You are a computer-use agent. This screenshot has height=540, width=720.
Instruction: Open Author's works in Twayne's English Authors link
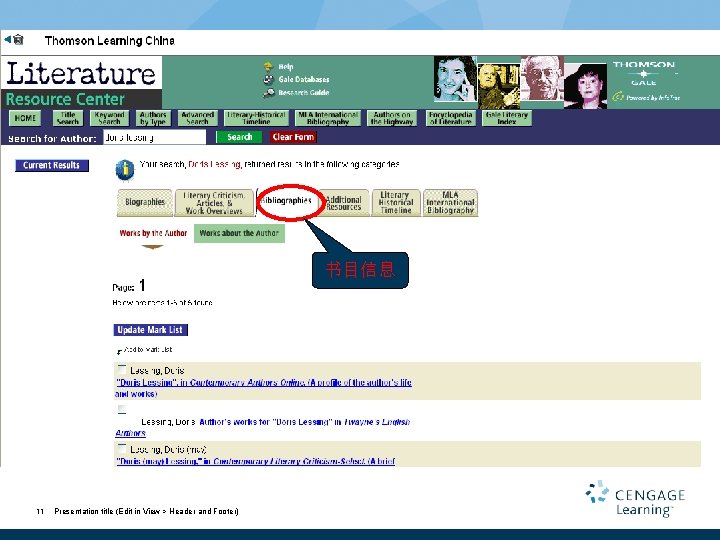point(262,427)
